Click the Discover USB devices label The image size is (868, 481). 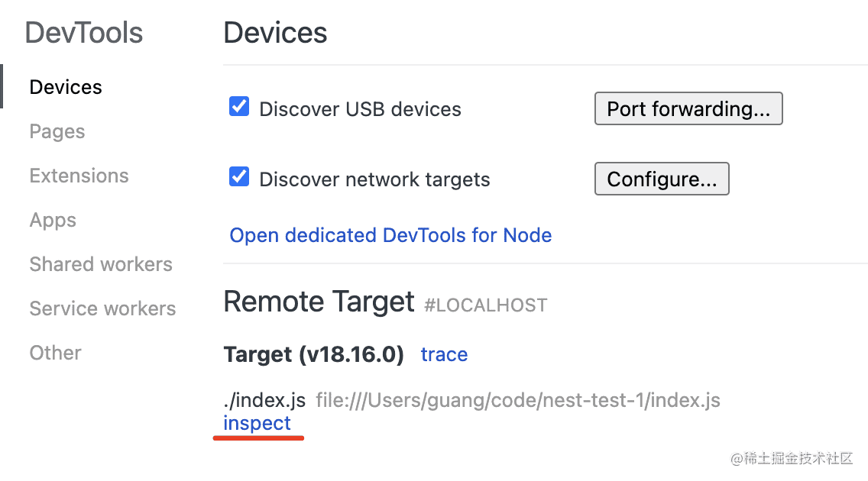point(360,109)
